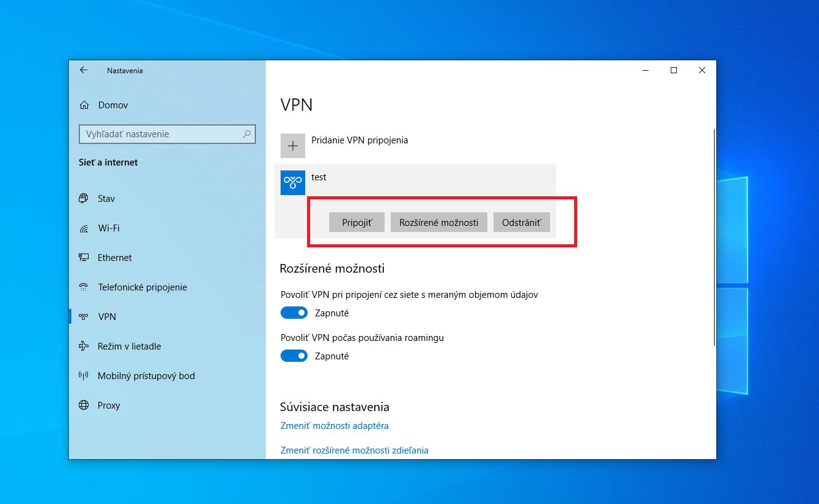Open Zmeniť možnosti adaptéra link
This screenshot has width=819, height=504.
point(334,426)
